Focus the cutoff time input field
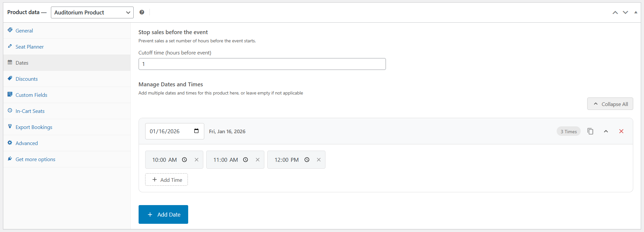Screen dimensions: 644x232 pos(262,64)
